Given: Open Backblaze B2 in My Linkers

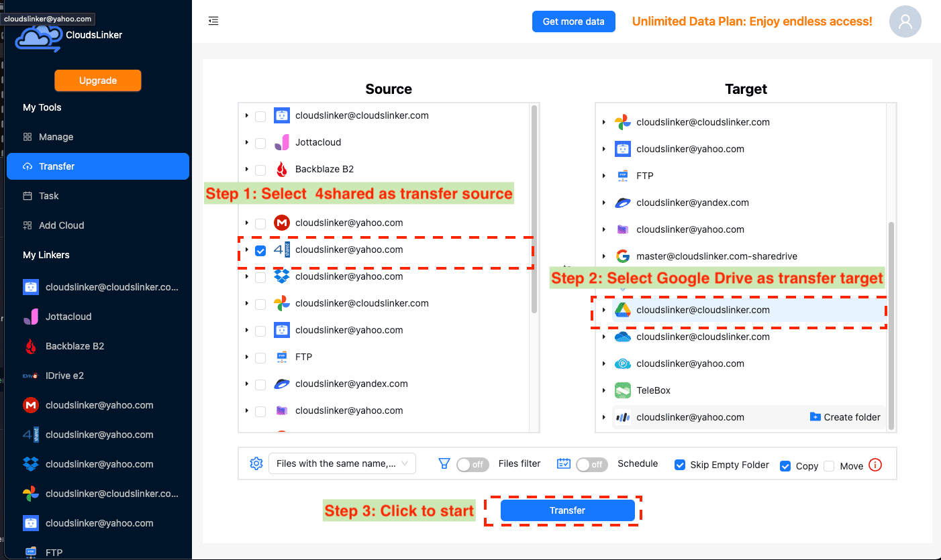Looking at the screenshot, I should 75,346.
